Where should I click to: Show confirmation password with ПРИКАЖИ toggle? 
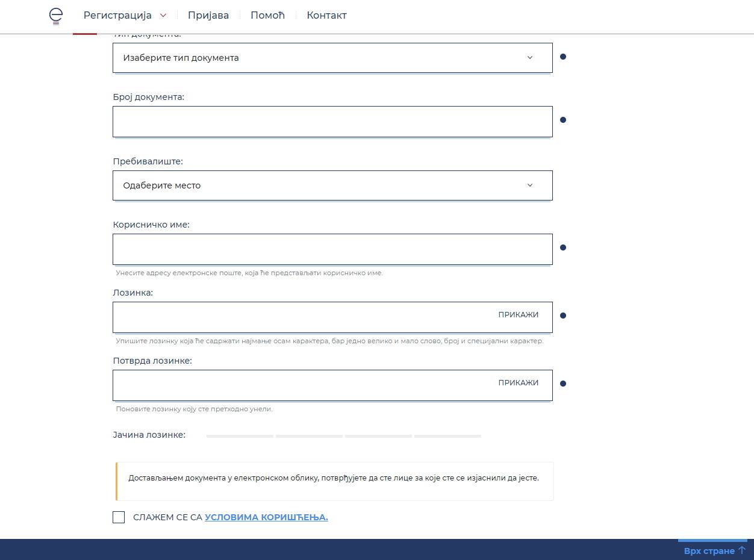tap(518, 383)
